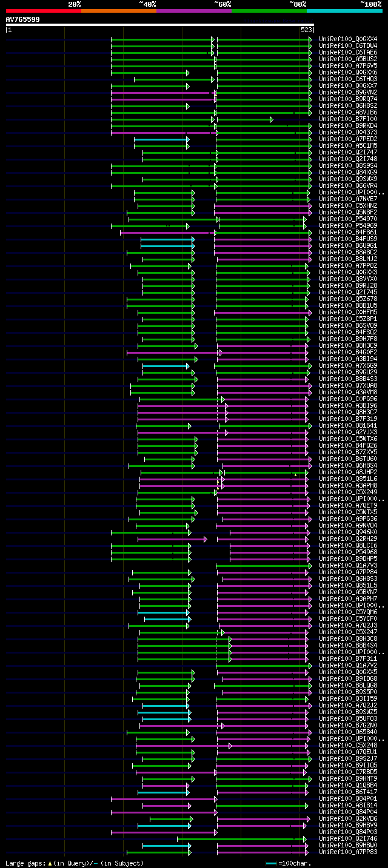388x868 pixels.
Task: Open hit UniRef100_B4F861
Action: pyautogui.click(x=348, y=232)
